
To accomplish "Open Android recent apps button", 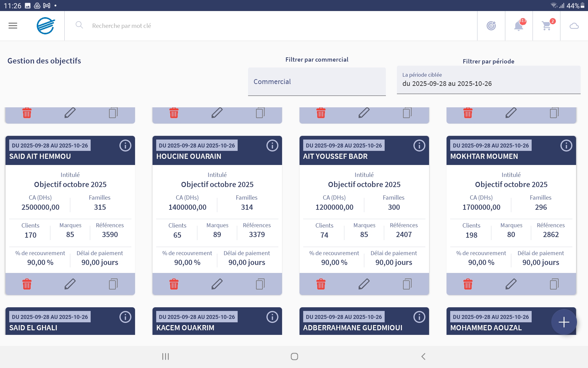I will point(165,356).
